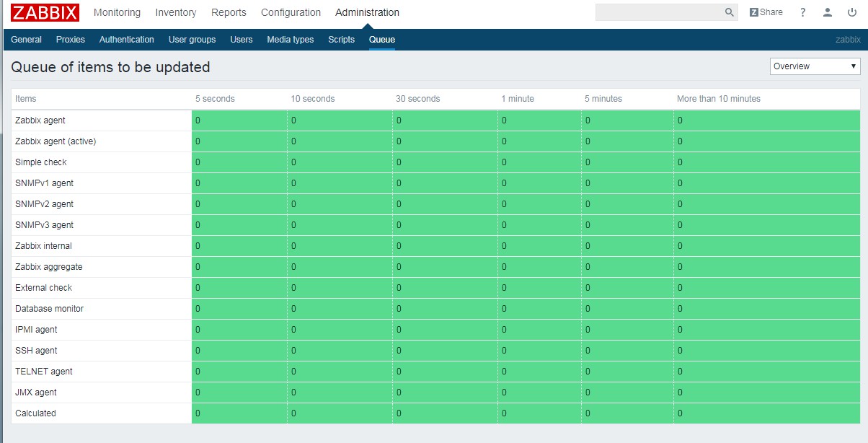Click the ZABBIX logo
The width and height of the screenshot is (868, 443).
click(45, 12)
